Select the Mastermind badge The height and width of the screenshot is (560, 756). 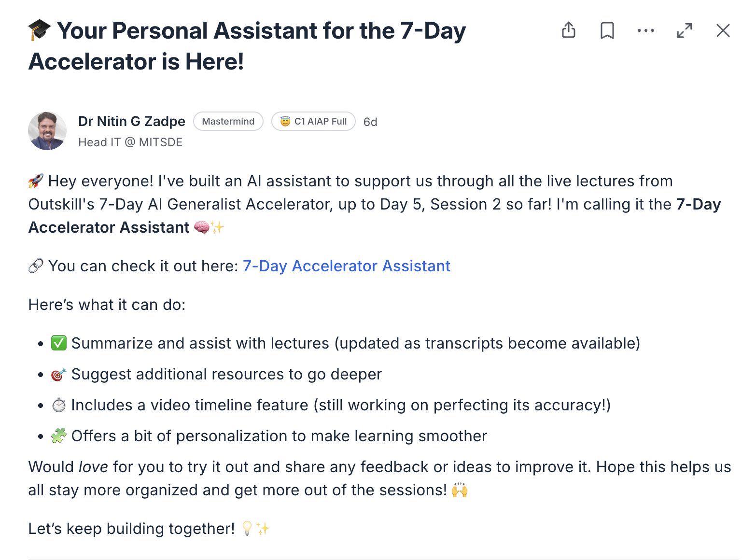click(228, 121)
